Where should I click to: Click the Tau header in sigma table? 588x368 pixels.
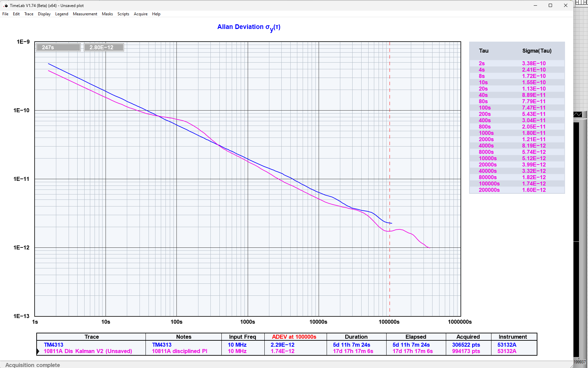tap(484, 51)
